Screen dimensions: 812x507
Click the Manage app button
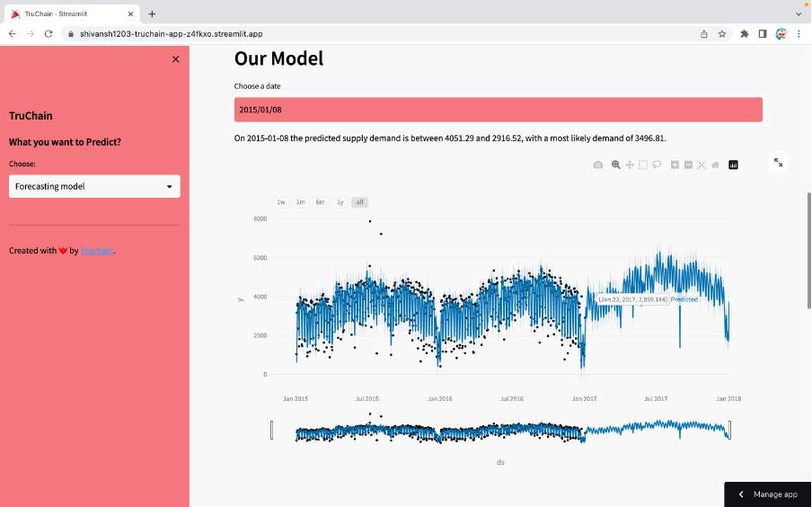click(768, 494)
